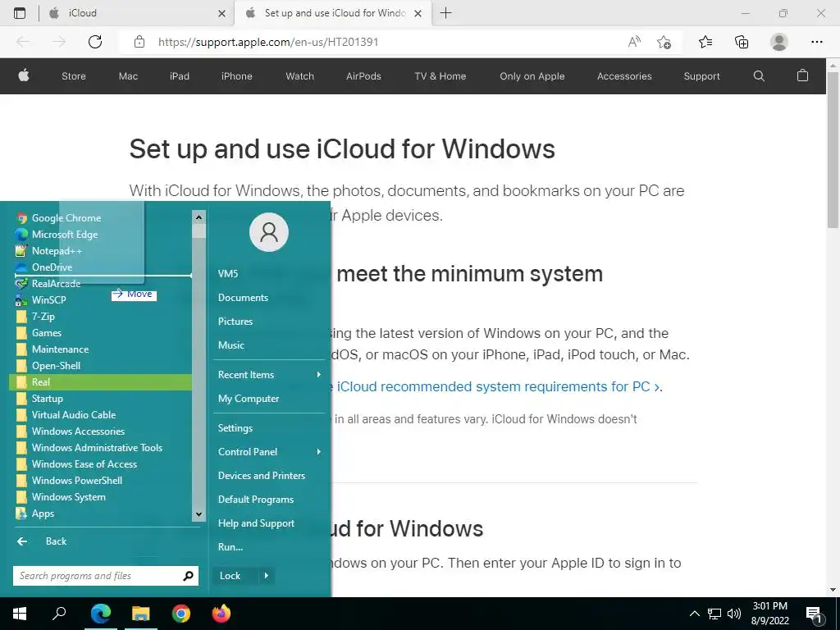Open a new browser tab
The image size is (840, 630).
coord(445,13)
